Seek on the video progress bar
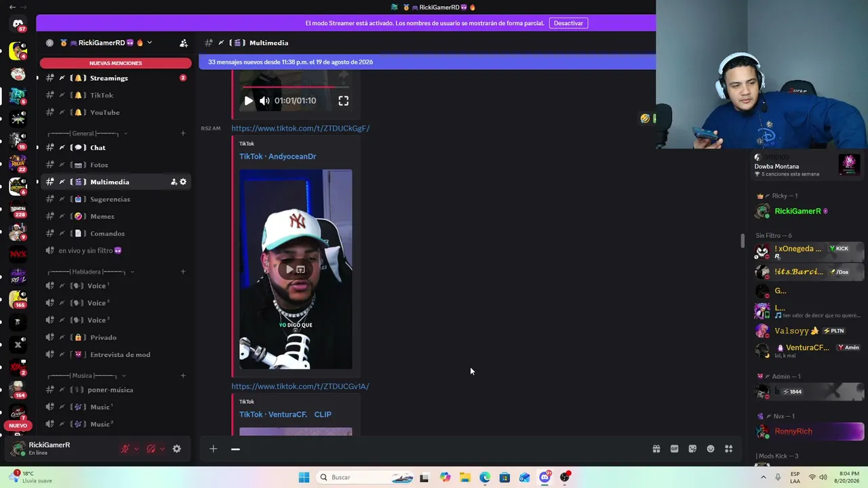 [296, 87]
